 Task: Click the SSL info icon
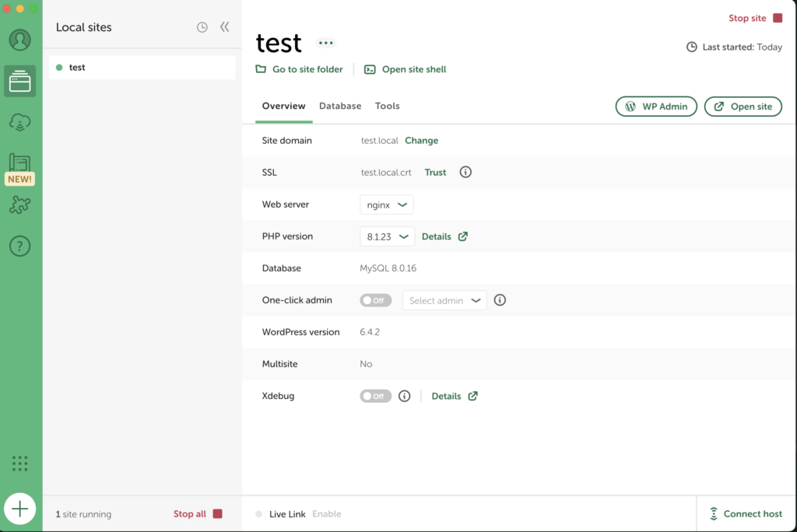[465, 172]
